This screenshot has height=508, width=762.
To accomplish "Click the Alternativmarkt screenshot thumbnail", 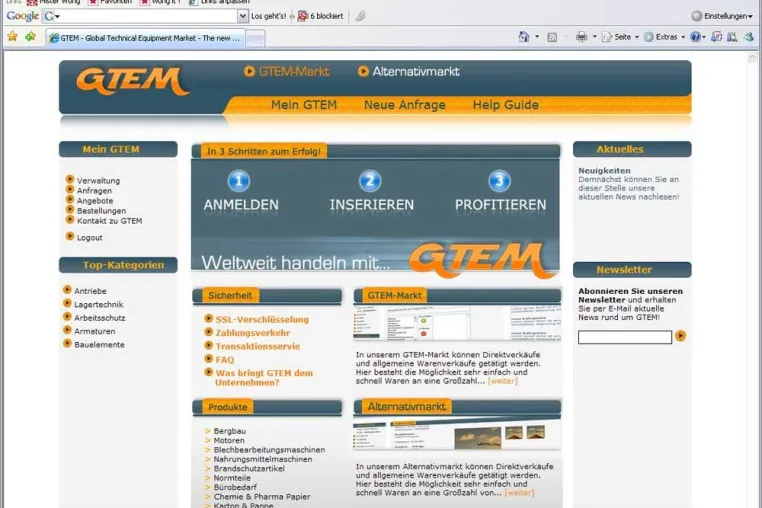I will pos(457,434).
